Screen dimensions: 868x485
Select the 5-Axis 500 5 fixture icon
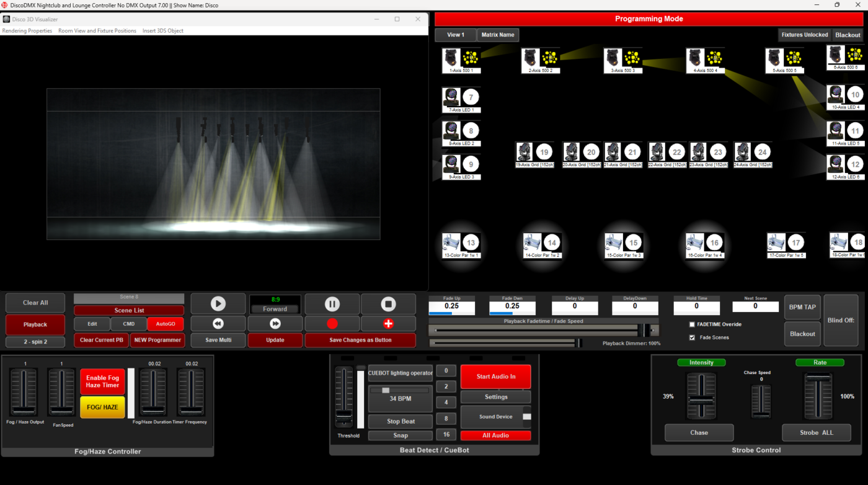coord(784,60)
